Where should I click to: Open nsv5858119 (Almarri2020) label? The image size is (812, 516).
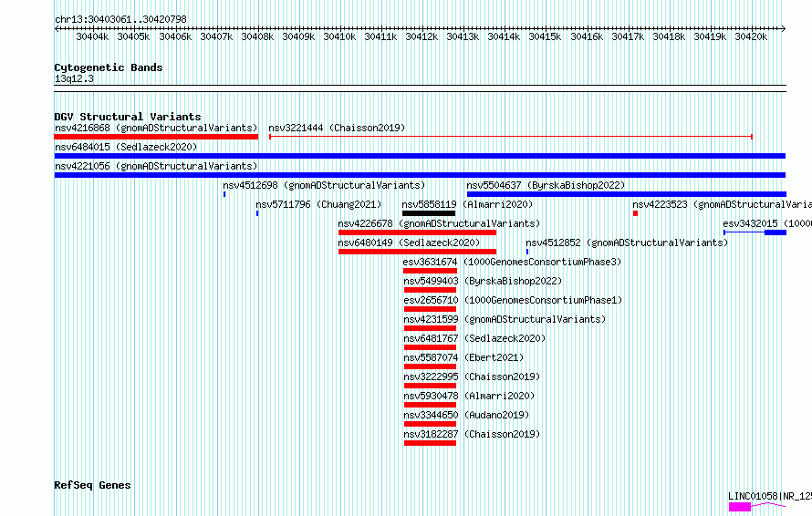pos(467,204)
